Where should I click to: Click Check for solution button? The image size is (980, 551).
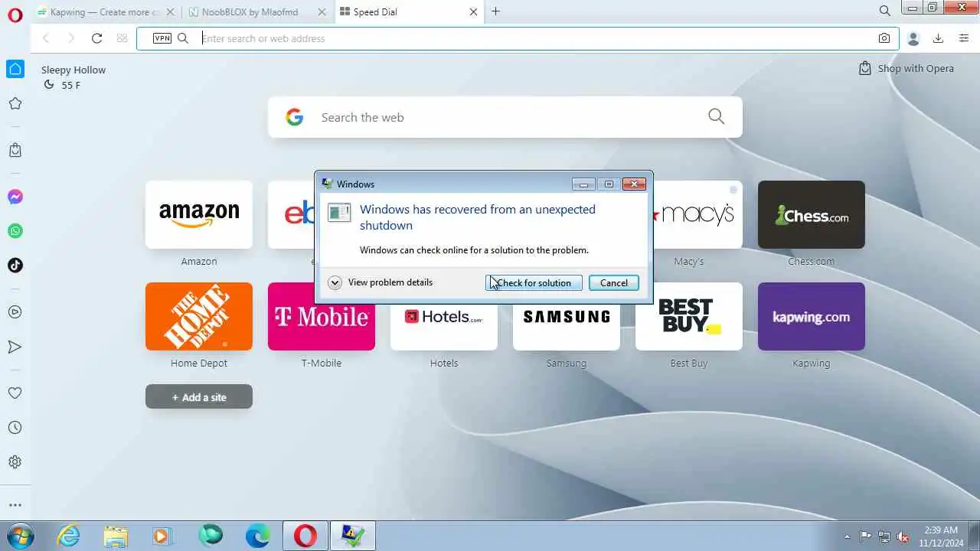tap(534, 283)
